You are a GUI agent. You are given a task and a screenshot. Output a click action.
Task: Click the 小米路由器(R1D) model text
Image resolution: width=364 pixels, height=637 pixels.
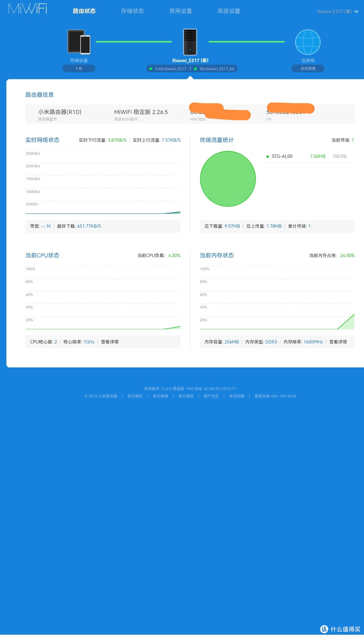(60, 112)
